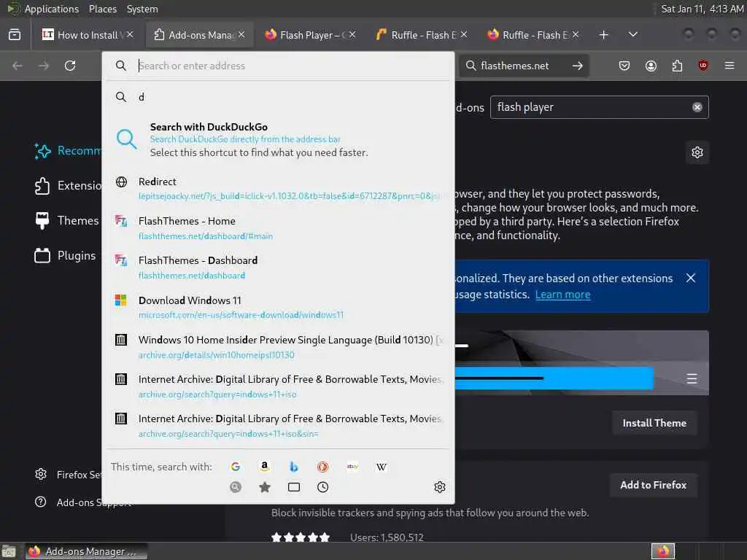Open the Extensions puzzle toolbar icon
747x560 pixels.
pyautogui.click(x=677, y=65)
